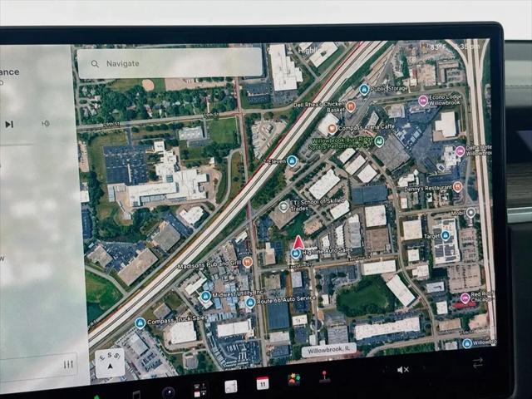This screenshot has height=399, width=532.
Task: Open the media equalizer settings icon
Action: pos(68,365)
